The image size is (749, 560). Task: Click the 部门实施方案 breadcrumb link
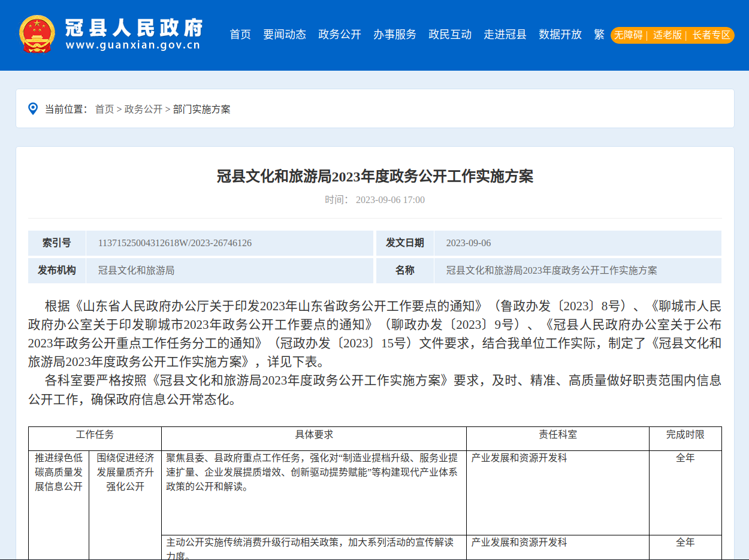pyautogui.click(x=201, y=109)
